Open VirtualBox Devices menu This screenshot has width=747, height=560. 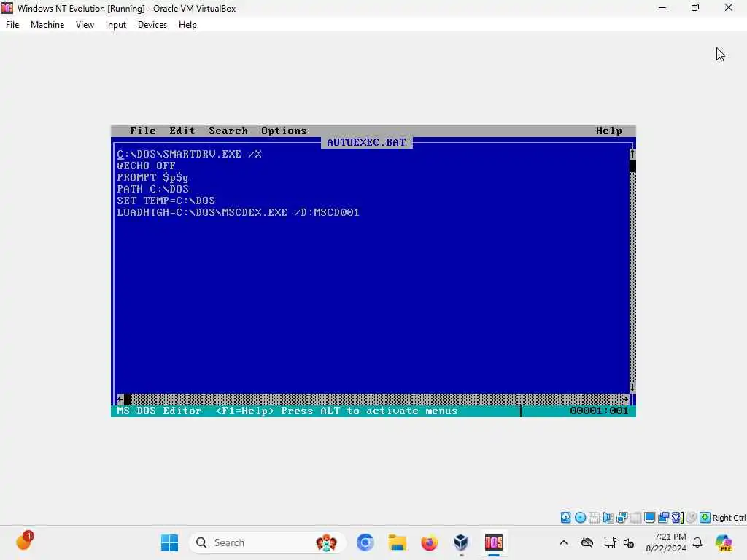click(152, 25)
